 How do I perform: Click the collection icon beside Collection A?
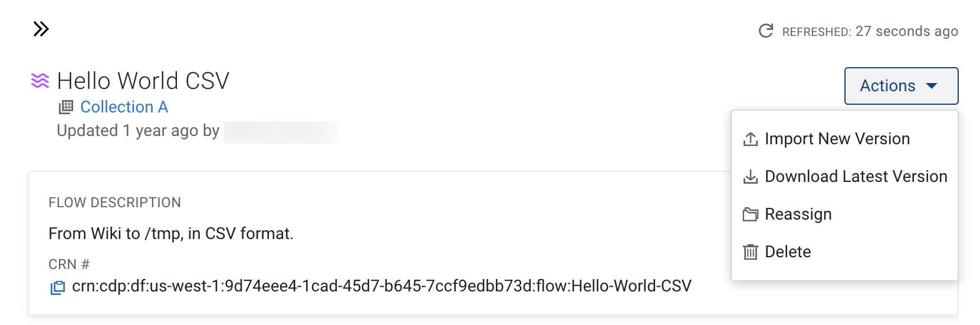coord(65,107)
